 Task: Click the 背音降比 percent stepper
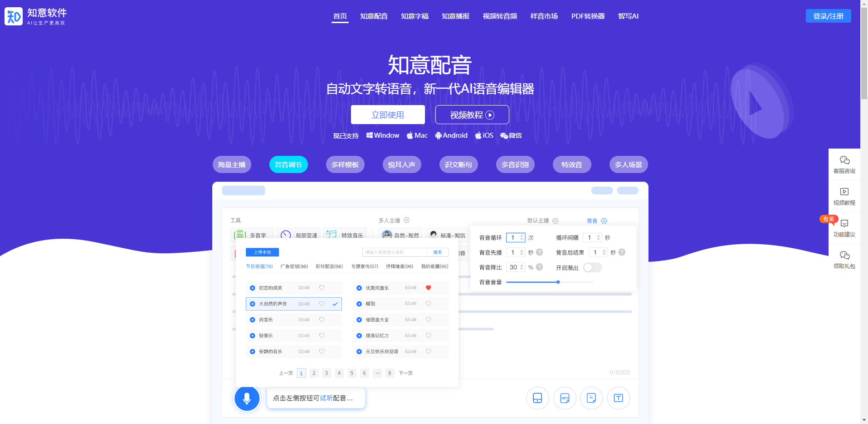tap(516, 267)
